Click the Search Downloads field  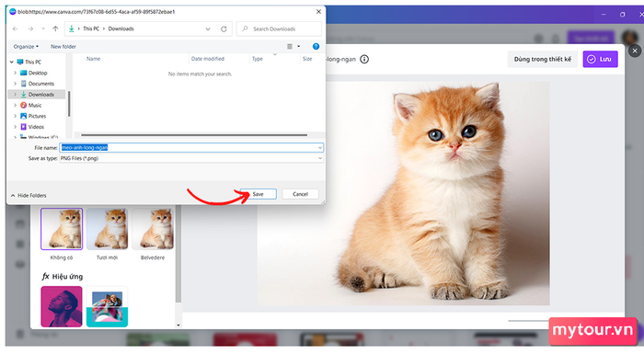coord(279,29)
